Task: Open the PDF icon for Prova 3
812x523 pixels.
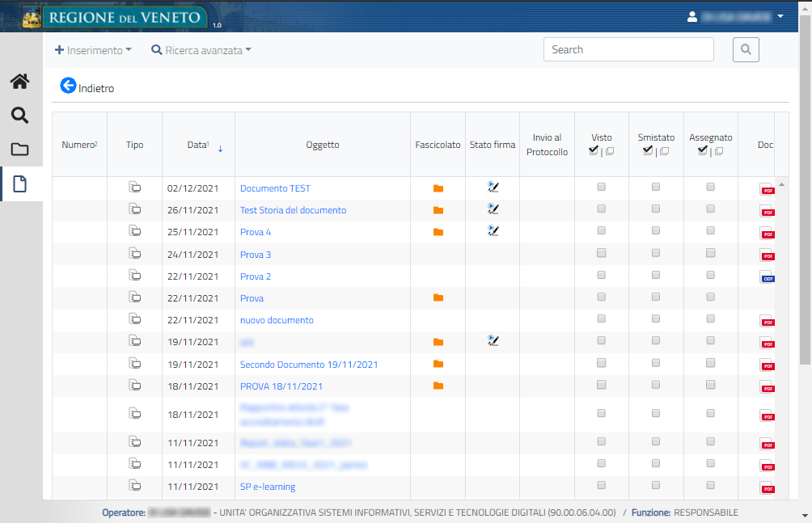Action: click(767, 255)
